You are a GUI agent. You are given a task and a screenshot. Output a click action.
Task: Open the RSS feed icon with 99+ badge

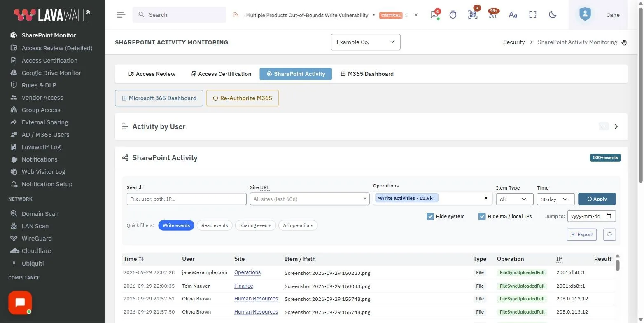pyautogui.click(x=492, y=15)
